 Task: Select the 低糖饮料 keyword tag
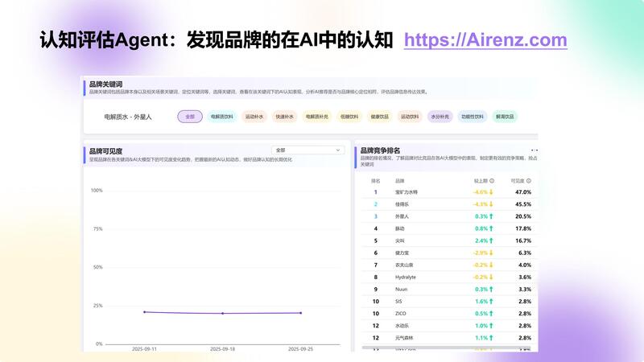pos(349,117)
